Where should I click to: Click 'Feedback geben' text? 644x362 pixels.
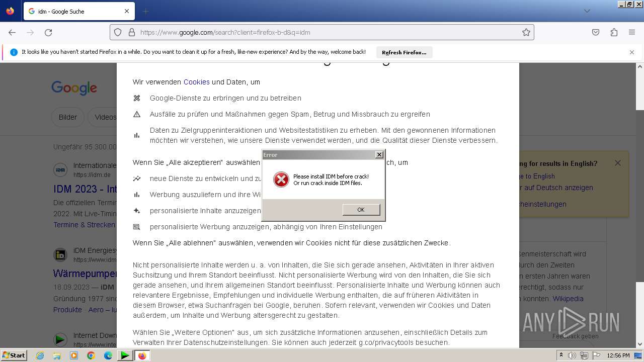[x=576, y=336]
